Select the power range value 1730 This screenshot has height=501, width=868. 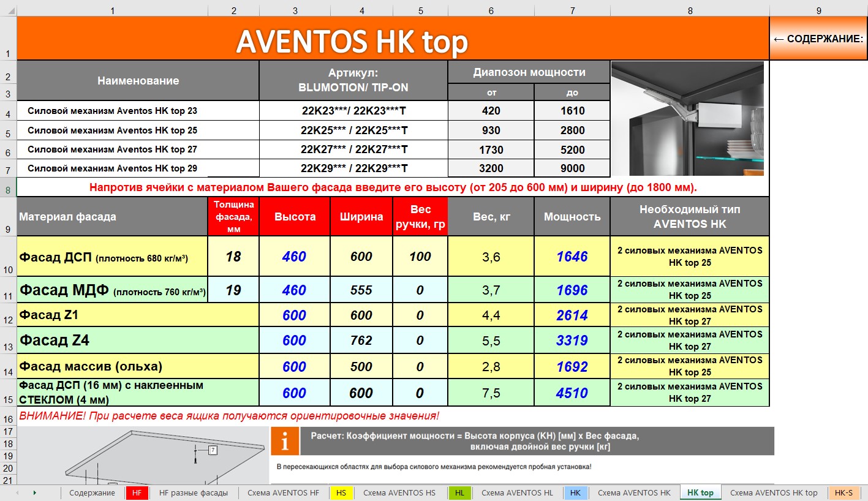(x=491, y=149)
